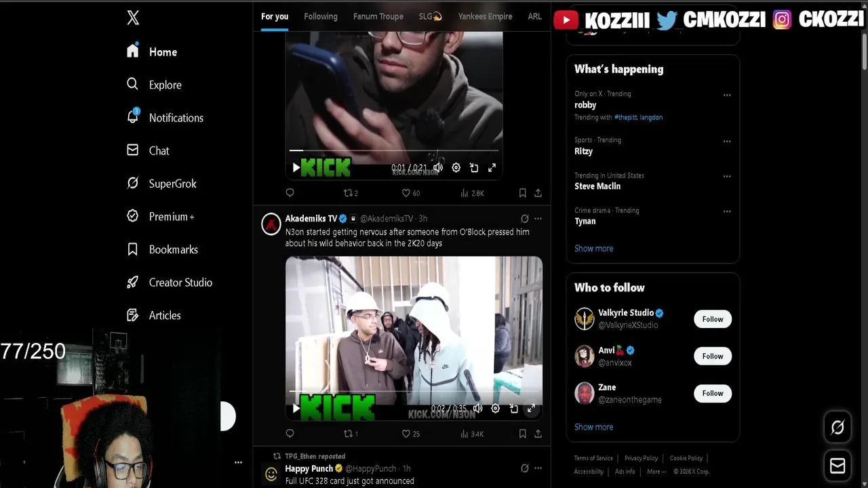Open Chat envelope in sidebar
The image size is (868, 488).
[148, 150]
